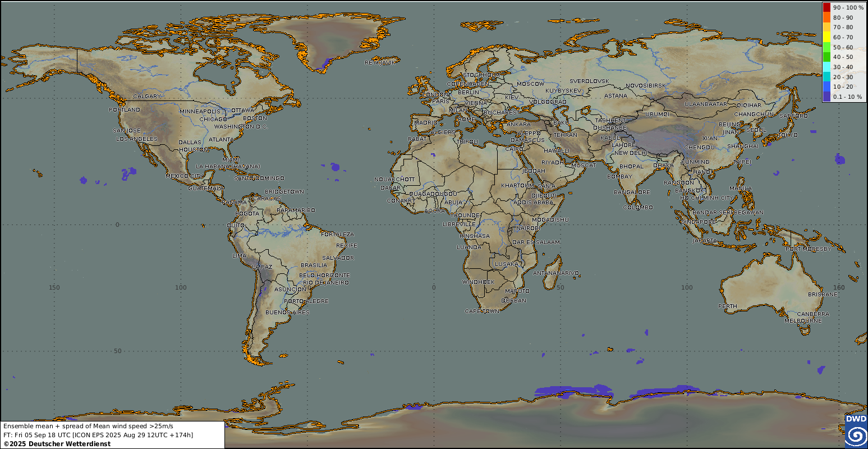Click the CALGARY city label
This screenshot has width=868, height=449.
[147, 96]
